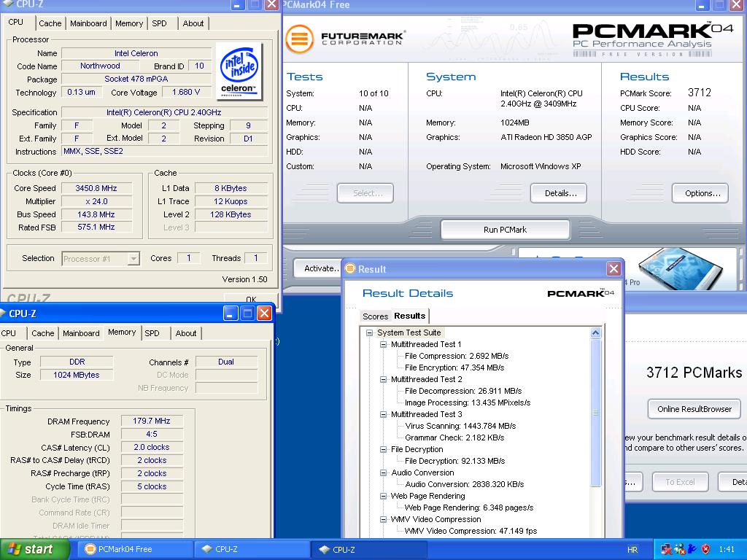This screenshot has width=747, height=560.
Task: Click the results list scrollbar thumb
Action: 595,413
